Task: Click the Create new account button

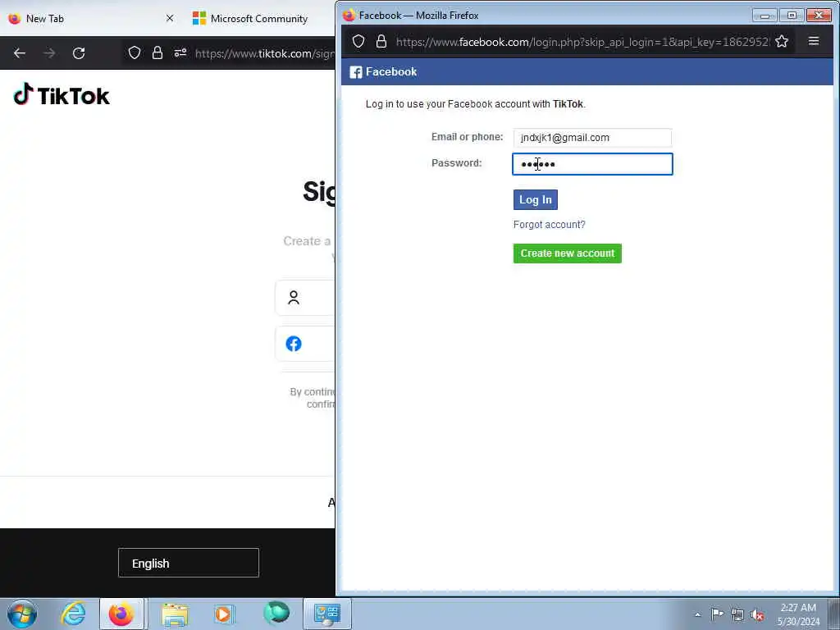Action: pos(568,253)
